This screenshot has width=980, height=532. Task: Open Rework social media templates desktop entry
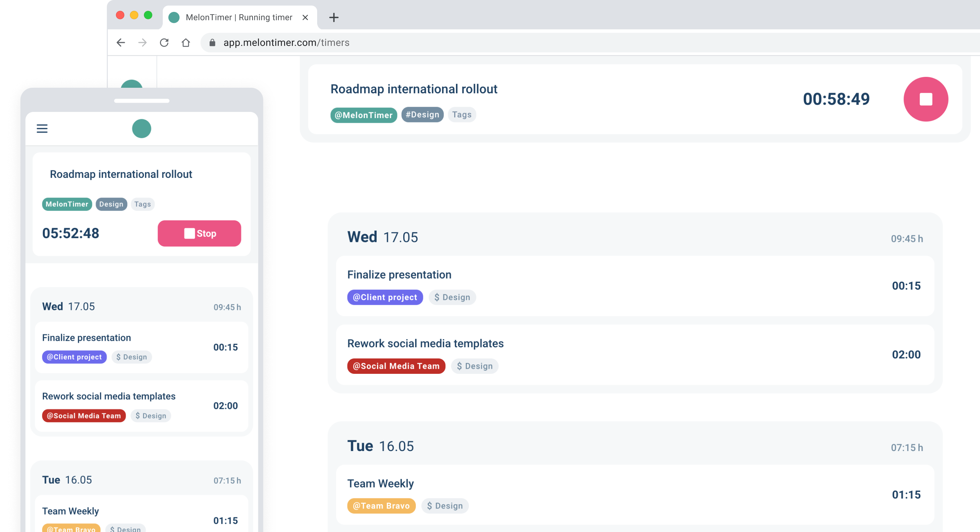tap(425, 344)
